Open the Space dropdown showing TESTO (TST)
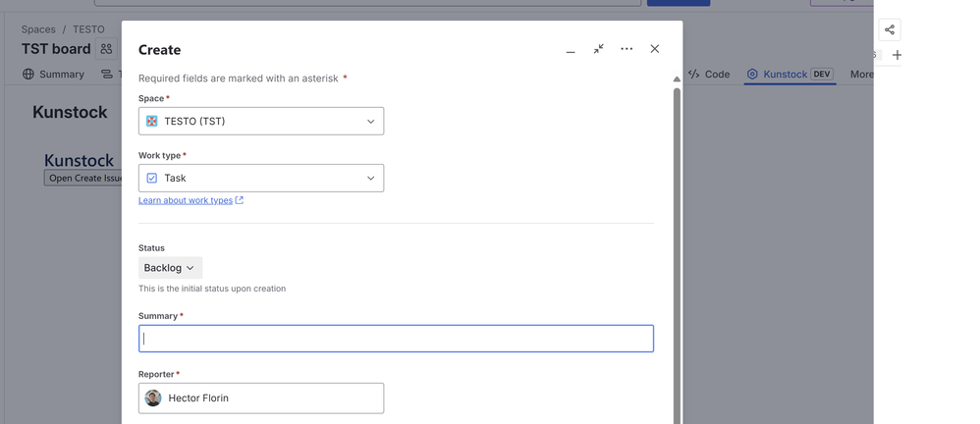 tap(260, 121)
